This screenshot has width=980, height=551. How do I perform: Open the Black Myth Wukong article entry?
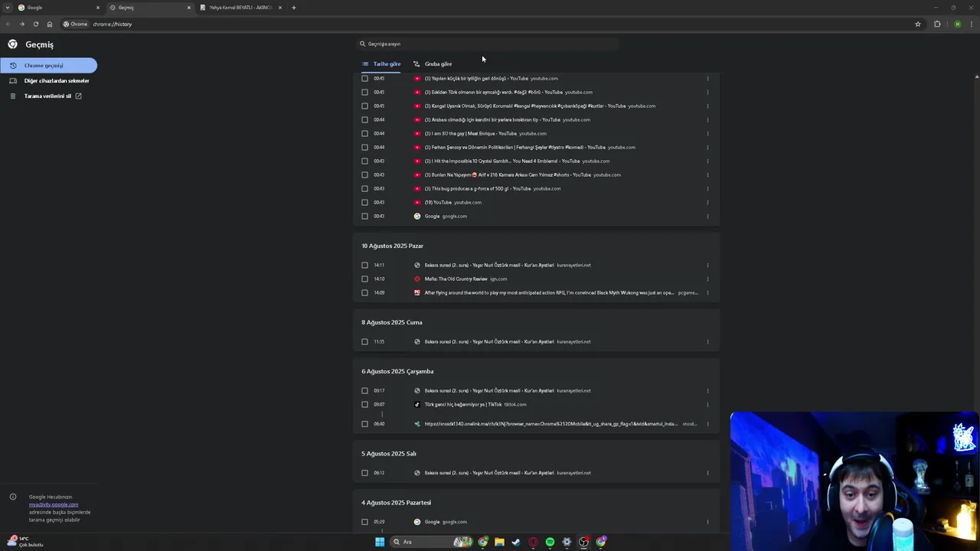click(x=550, y=292)
